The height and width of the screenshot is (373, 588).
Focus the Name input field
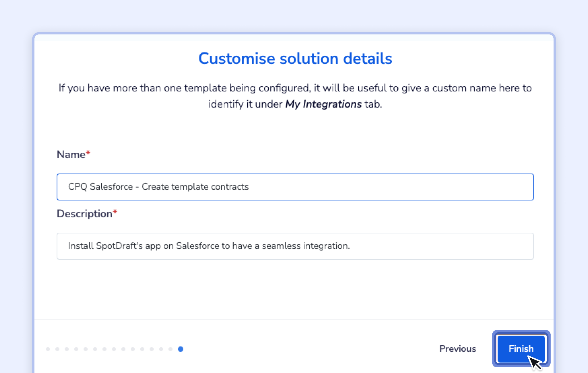295,187
